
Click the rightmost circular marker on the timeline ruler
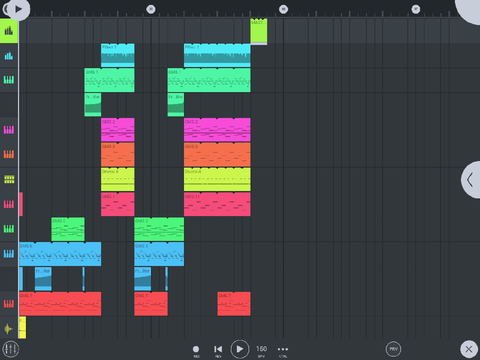coord(416,9)
